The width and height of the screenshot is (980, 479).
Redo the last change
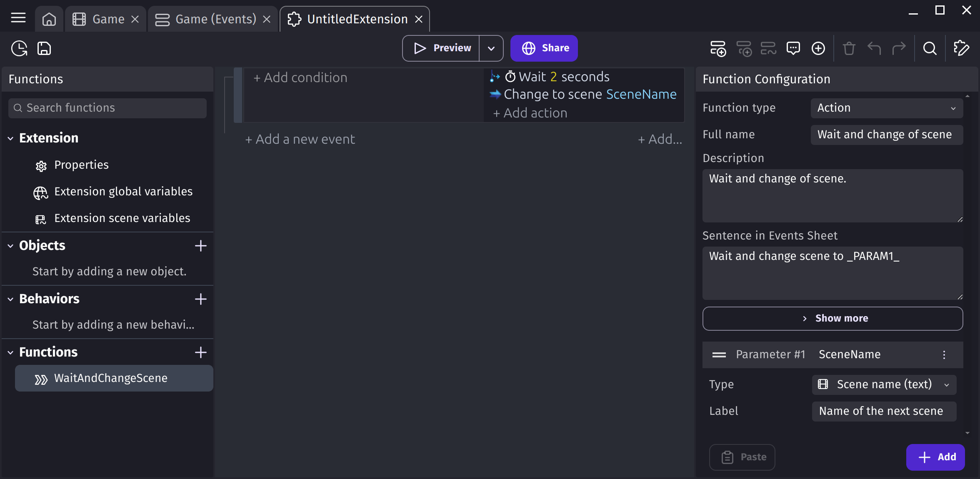[899, 48]
